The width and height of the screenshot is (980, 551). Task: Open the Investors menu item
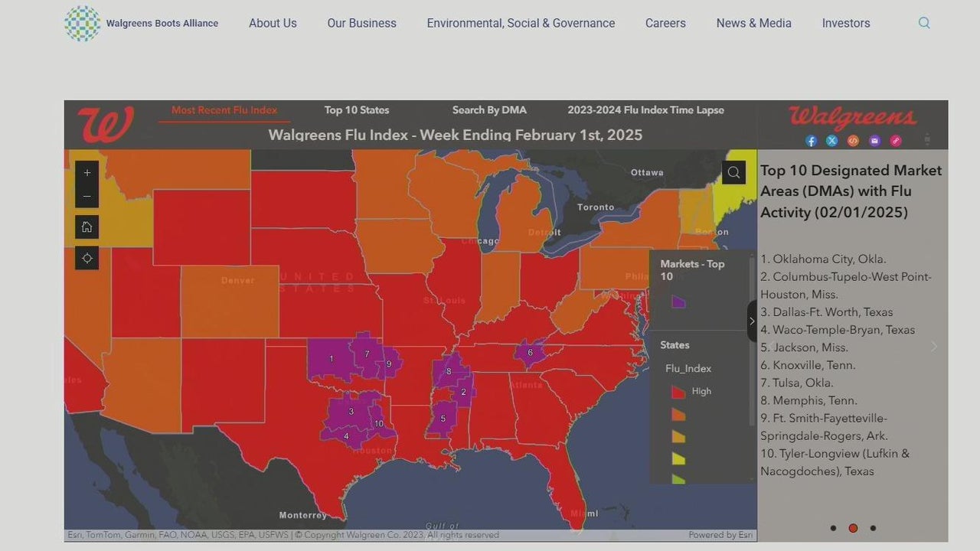[846, 23]
